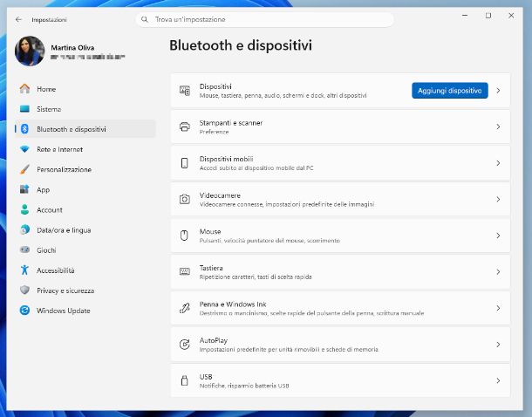Click 'Pulsanti, velocità puntatore del mouse' text
Screen dimensions: 532x417
[x=252, y=241]
